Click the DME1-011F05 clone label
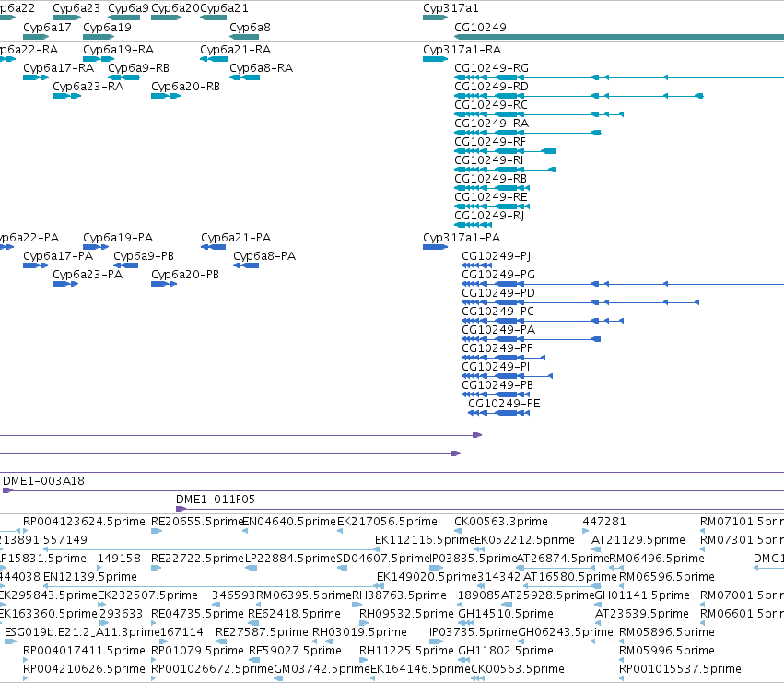Screen dimensions: 784x683 click(216, 500)
